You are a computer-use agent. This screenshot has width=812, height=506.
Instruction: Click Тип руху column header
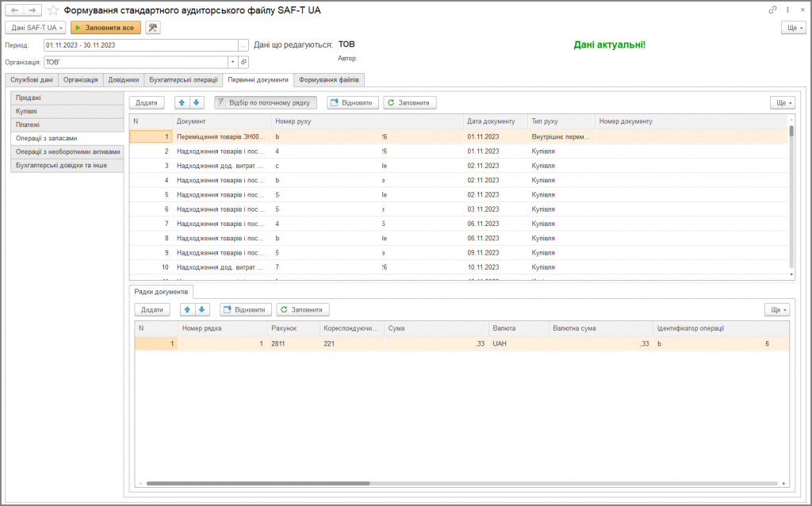pyautogui.click(x=561, y=121)
